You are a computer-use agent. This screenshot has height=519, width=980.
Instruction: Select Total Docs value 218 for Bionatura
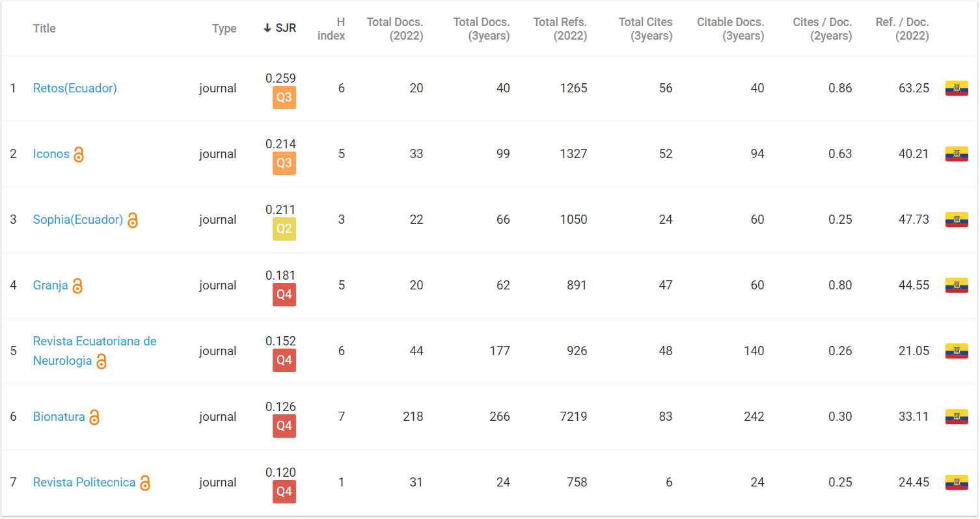pyautogui.click(x=413, y=417)
